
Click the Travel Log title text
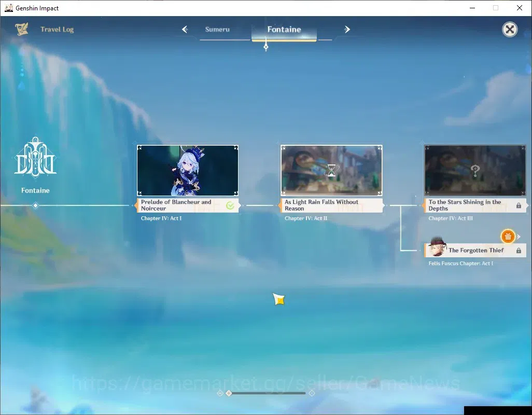tap(57, 30)
